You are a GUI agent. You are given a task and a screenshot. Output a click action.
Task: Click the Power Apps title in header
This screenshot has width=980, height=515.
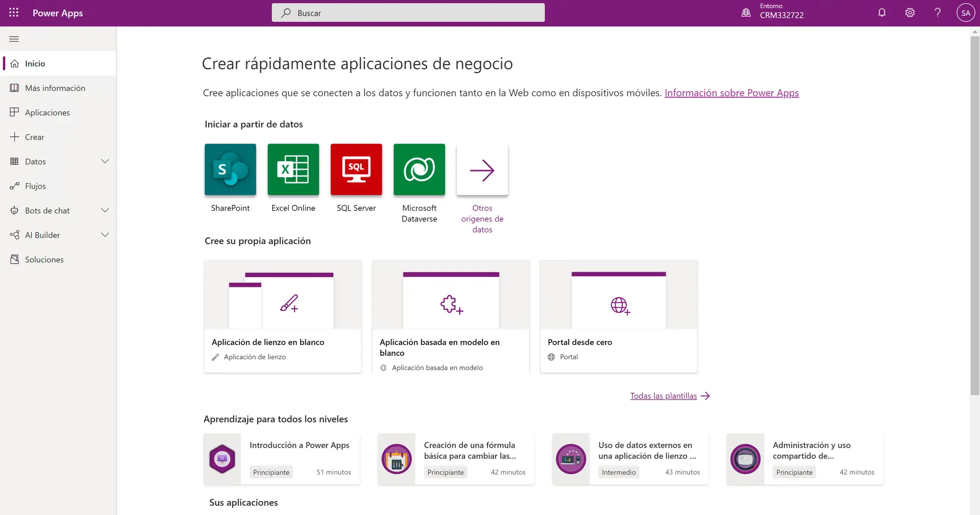tap(58, 13)
